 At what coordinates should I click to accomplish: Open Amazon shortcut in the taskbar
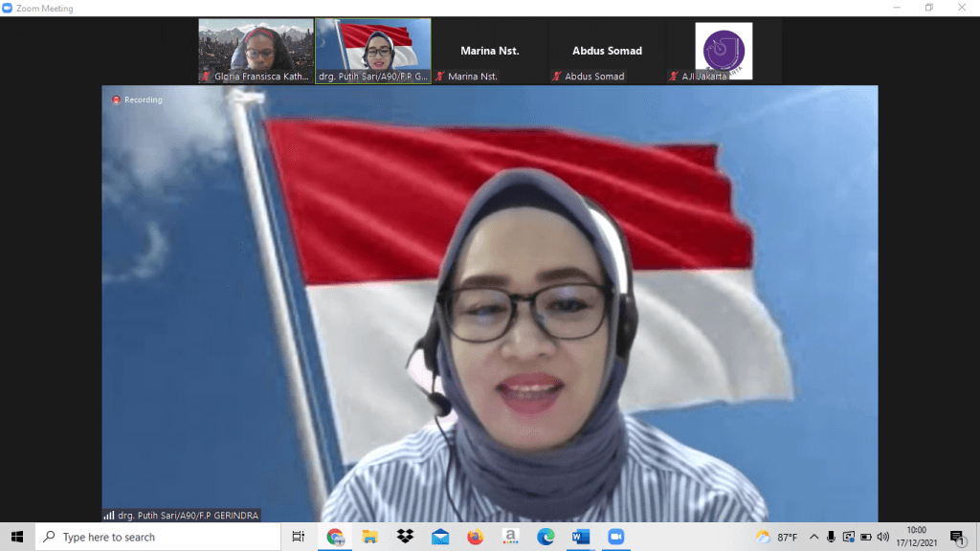(x=511, y=537)
